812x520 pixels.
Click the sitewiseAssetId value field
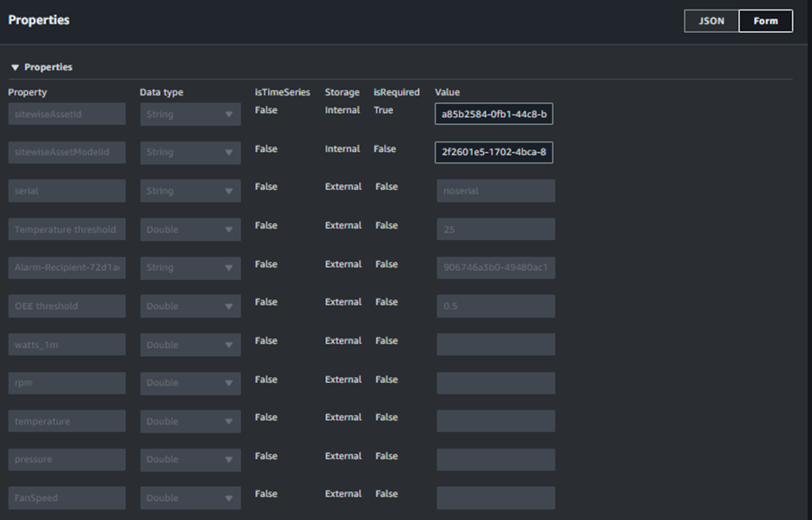pyautogui.click(x=494, y=115)
